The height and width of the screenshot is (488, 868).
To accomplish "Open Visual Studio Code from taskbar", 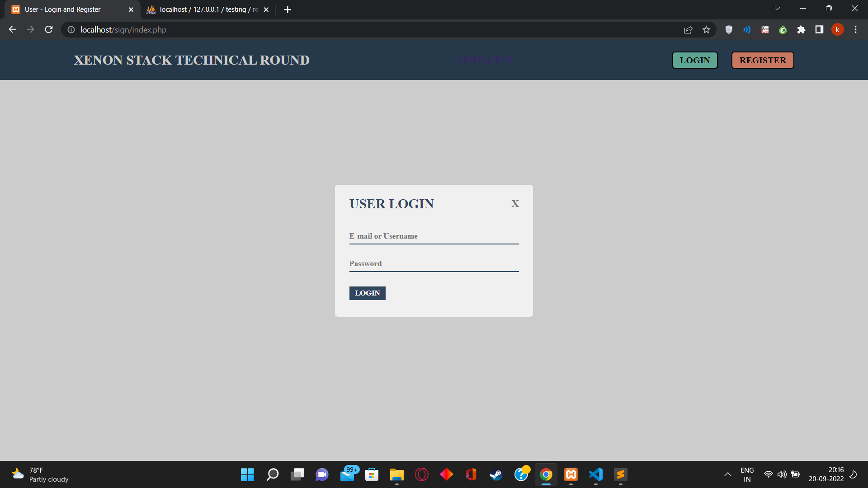I will point(596,474).
